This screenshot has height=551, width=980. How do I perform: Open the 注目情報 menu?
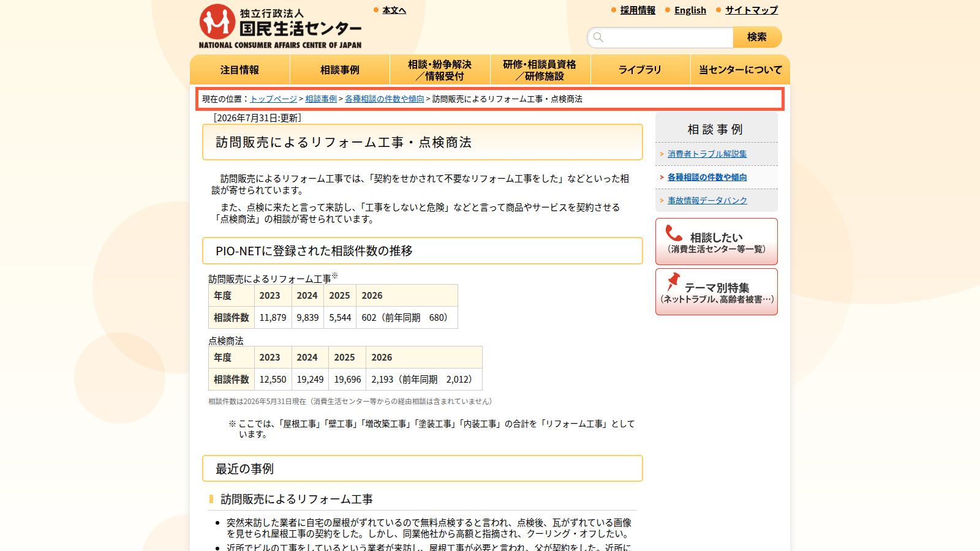tap(240, 70)
